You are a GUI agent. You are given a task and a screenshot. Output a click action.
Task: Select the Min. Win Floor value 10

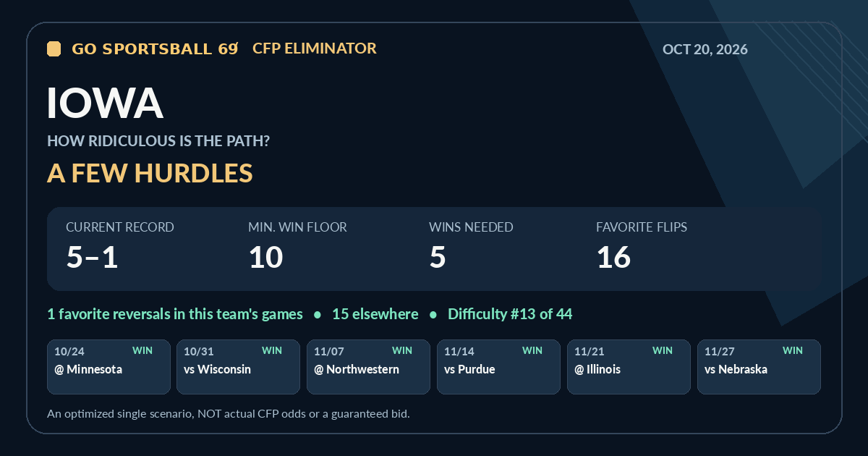pyautogui.click(x=297, y=246)
